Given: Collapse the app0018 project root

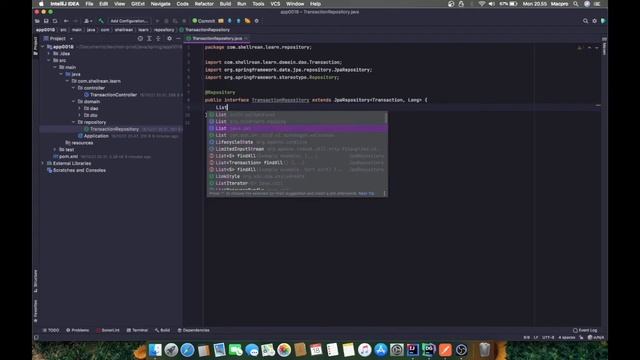Looking at the screenshot, I should point(43,47).
